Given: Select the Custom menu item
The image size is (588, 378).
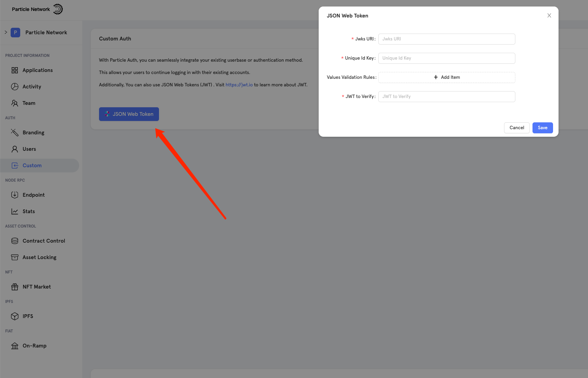Looking at the screenshot, I should (x=40, y=166).
